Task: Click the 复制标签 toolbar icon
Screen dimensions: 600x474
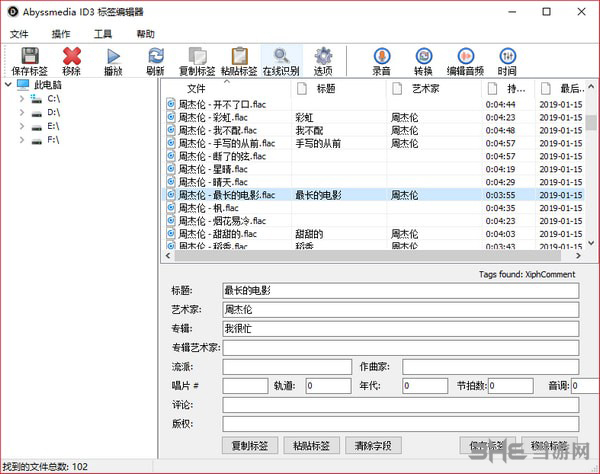Action: point(197,56)
